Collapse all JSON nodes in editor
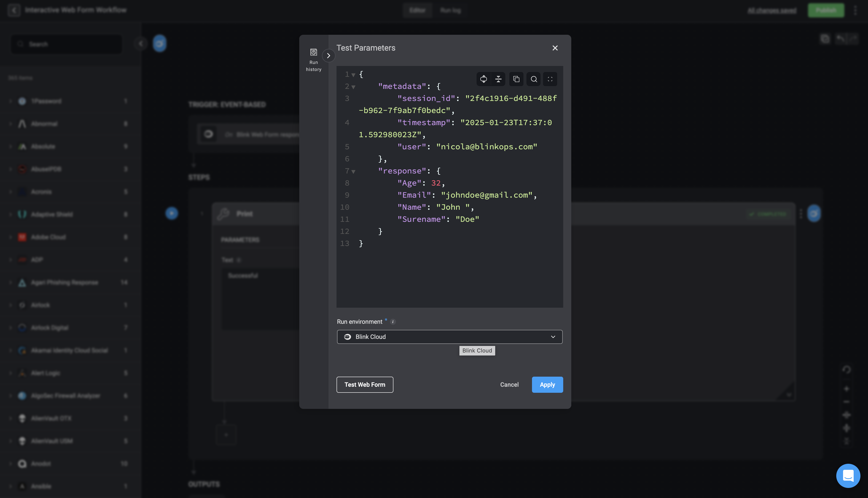The width and height of the screenshot is (868, 498). pos(498,79)
